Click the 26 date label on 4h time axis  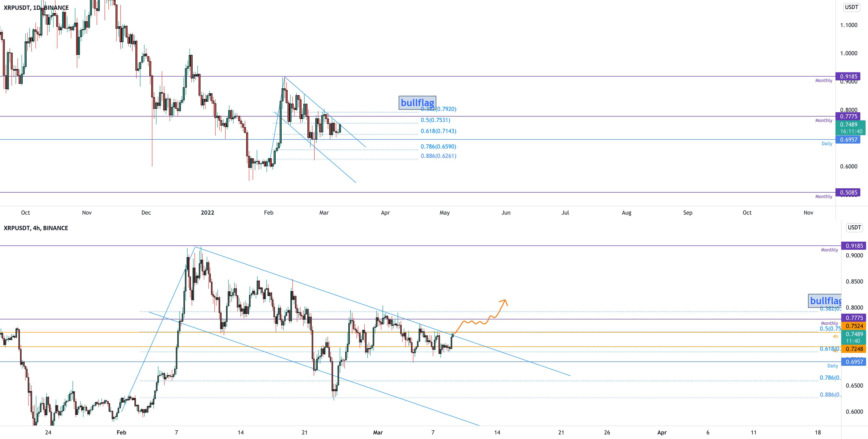(x=607, y=433)
